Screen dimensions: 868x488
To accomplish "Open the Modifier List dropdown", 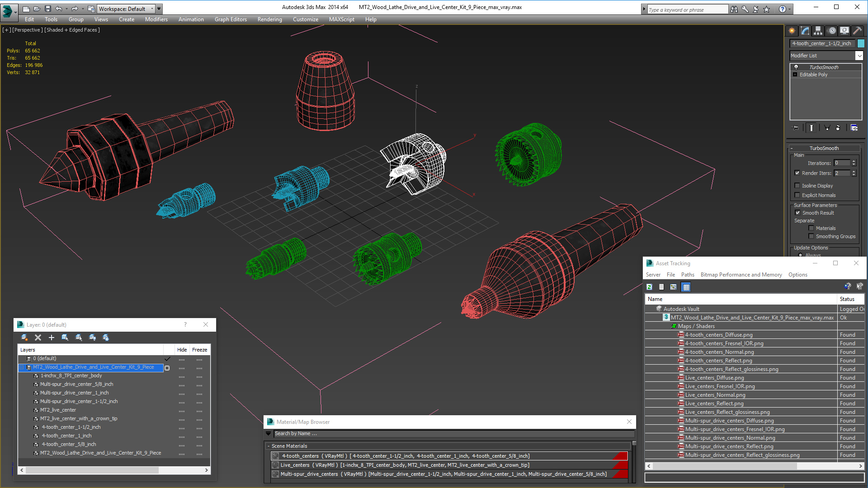I will click(859, 56).
